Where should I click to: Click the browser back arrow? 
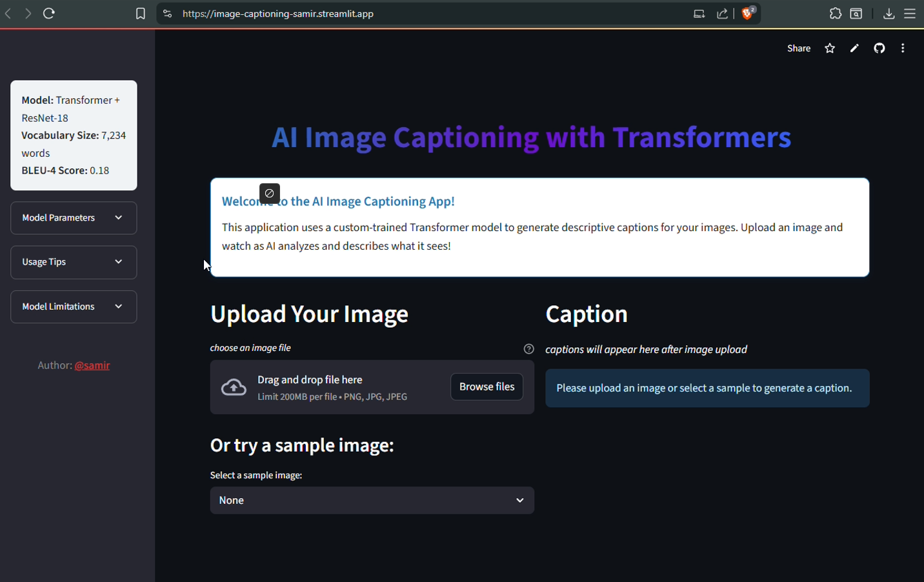[x=8, y=14]
